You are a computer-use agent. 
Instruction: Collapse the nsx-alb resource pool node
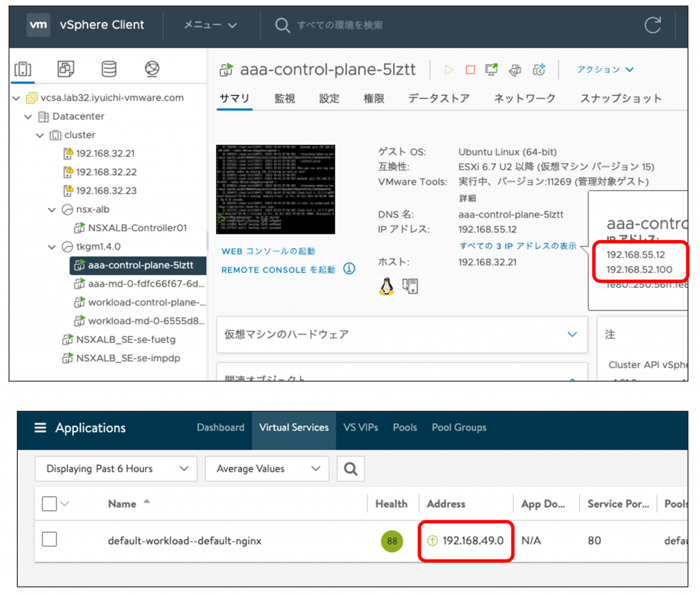(x=52, y=209)
